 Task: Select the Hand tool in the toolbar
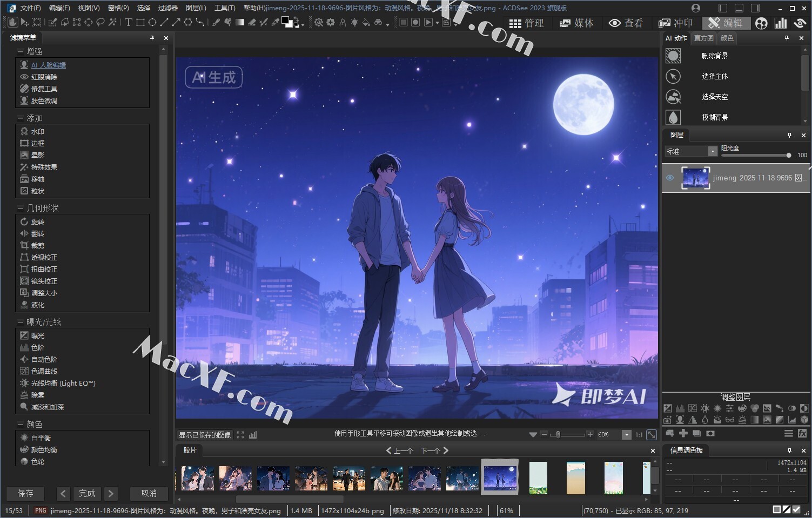13,22
